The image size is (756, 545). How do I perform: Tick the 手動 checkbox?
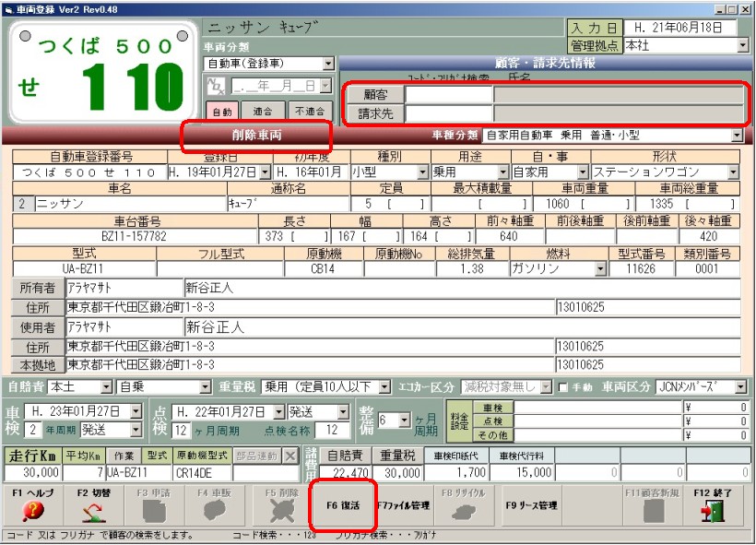point(563,386)
